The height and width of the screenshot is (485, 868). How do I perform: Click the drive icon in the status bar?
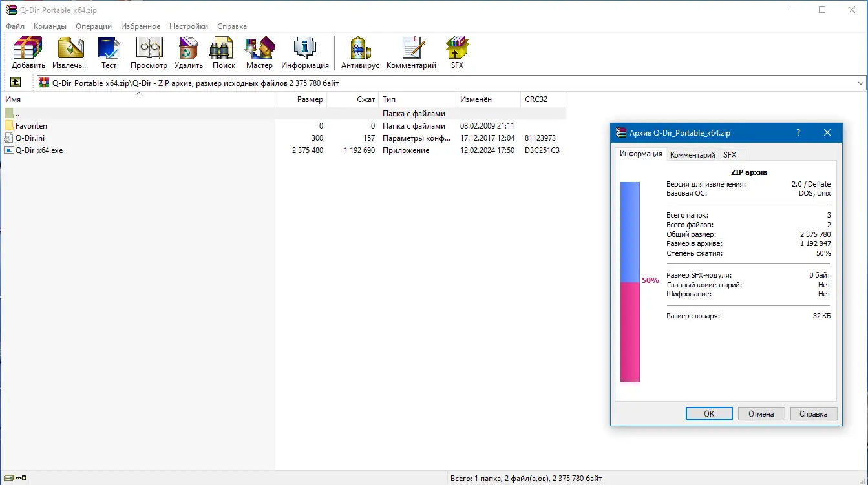coord(8,479)
